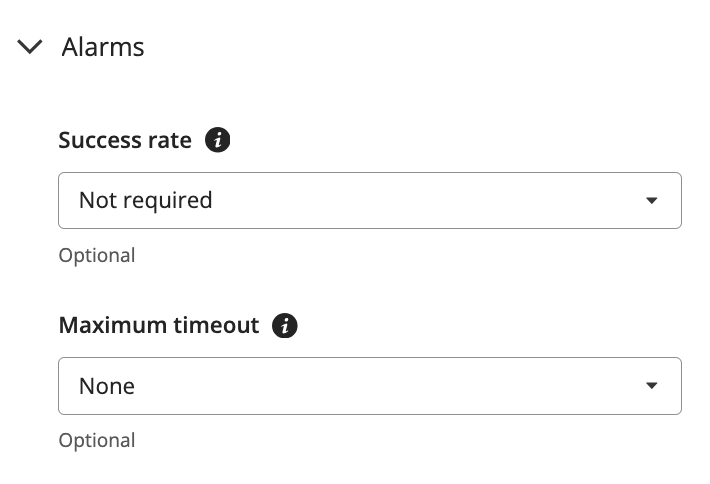Click the Alarms section heading
Screen dimensions: 710x484
103,47
